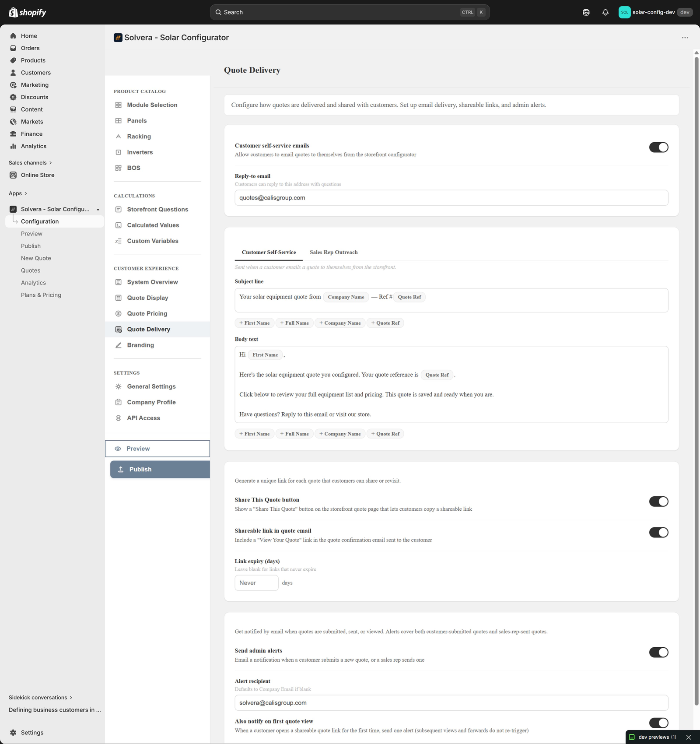This screenshot has width=700, height=744.
Task: Open Calculated Values page
Action: pos(157,225)
